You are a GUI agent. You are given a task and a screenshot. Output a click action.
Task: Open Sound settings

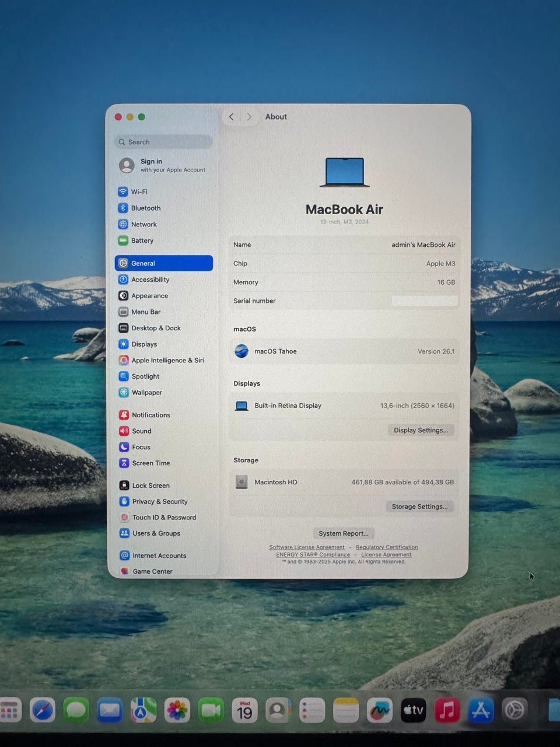(x=163, y=431)
